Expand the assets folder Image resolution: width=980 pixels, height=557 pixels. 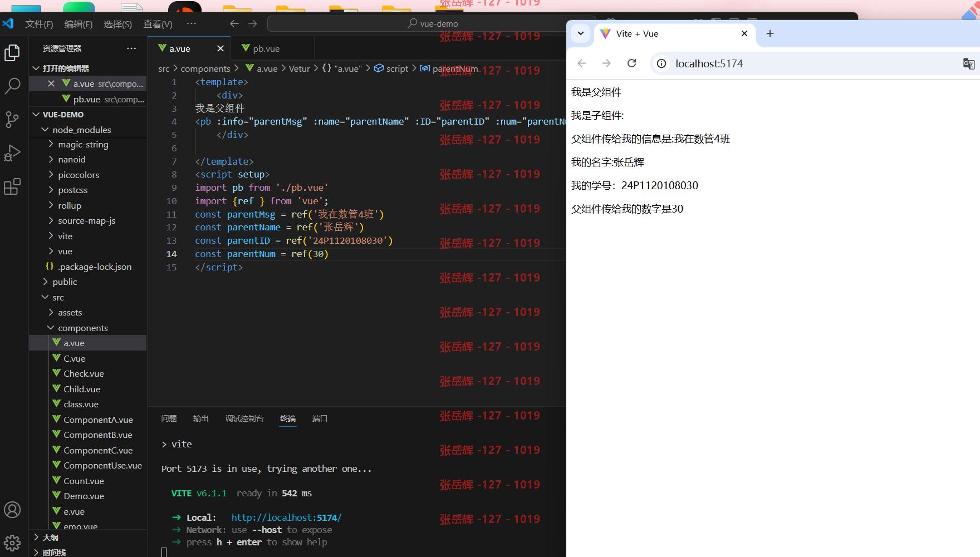coord(51,312)
